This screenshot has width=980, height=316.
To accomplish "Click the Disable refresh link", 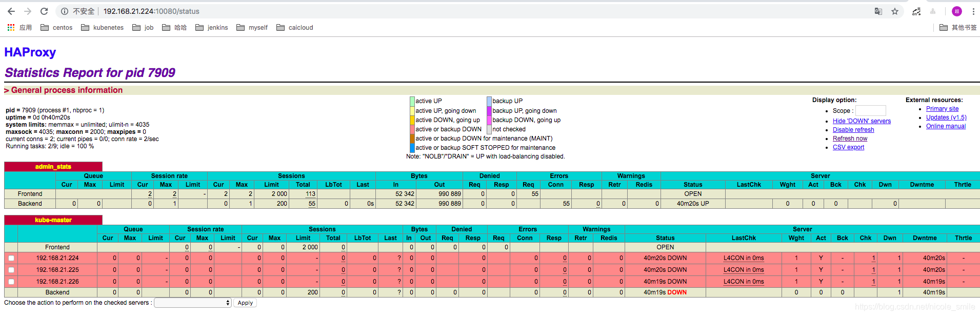I will [x=853, y=130].
